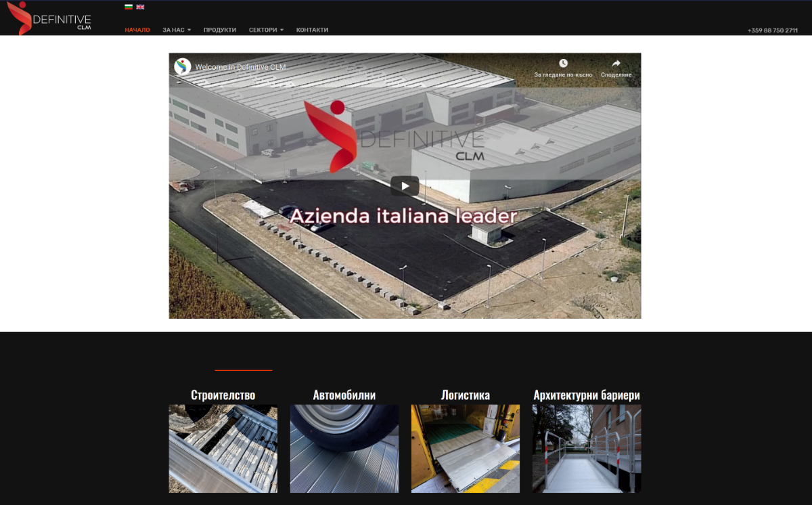Go to the НАЧАЛО menu item

click(x=137, y=30)
